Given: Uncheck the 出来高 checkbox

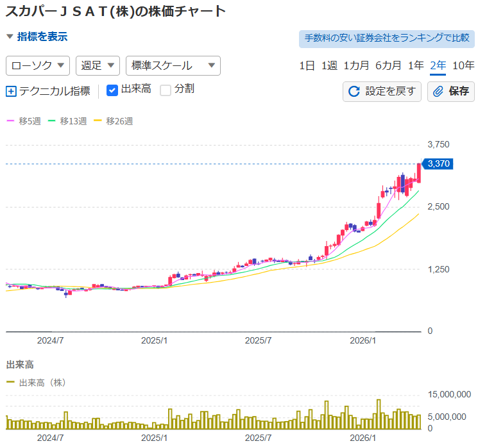Looking at the screenshot, I should coord(112,90).
